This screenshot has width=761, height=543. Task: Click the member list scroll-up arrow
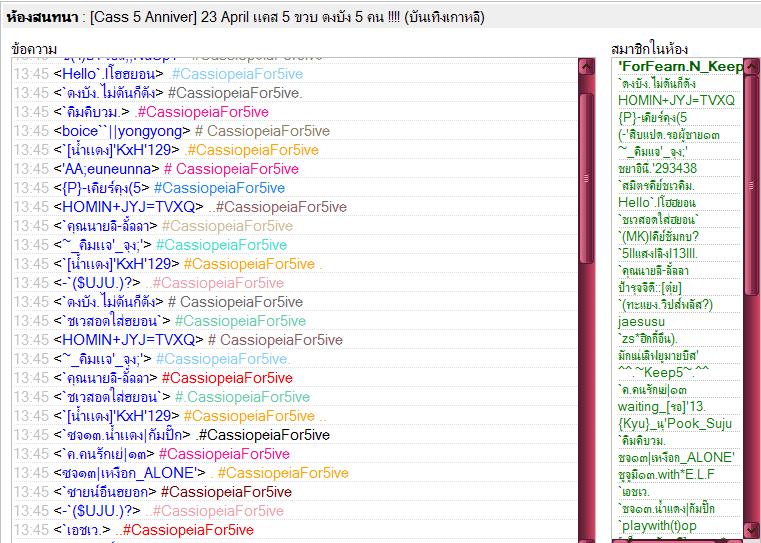coord(751,66)
